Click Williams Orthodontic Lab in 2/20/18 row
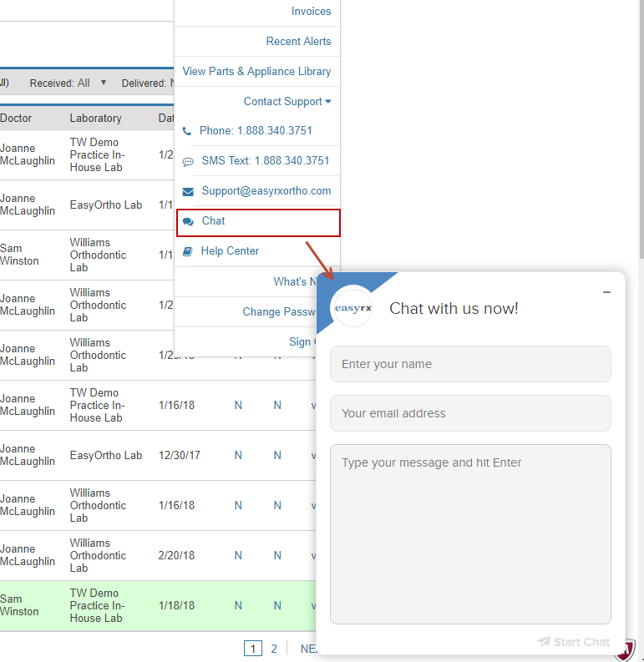Image resolution: width=644 pixels, height=662 pixels. 98,556
